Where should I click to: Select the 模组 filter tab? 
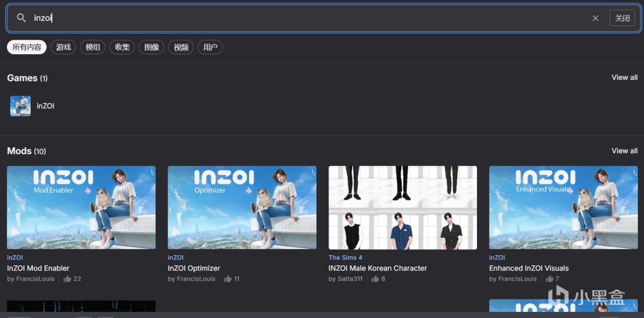pyautogui.click(x=93, y=47)
